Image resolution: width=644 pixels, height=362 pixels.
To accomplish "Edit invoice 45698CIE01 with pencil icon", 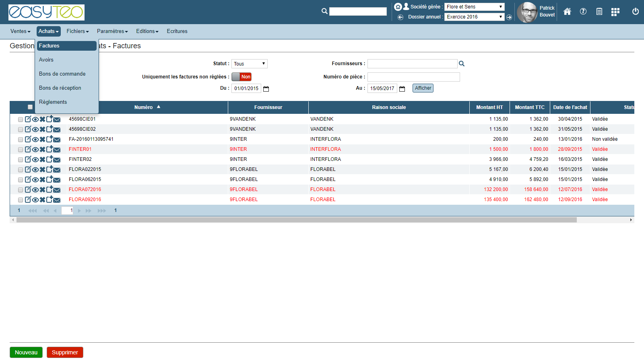I will pyautogui.click(x=28, y=119).
